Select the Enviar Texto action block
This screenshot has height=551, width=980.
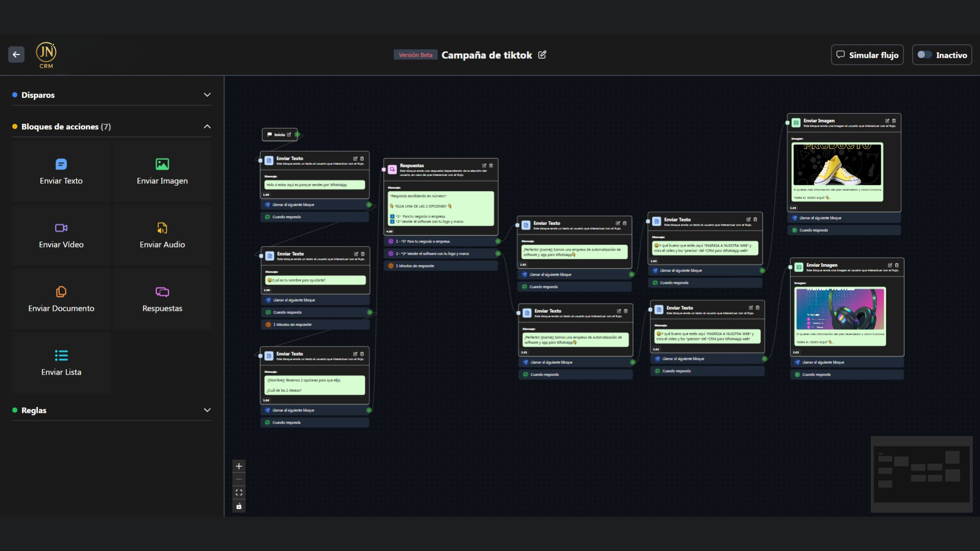pos(61,171)
